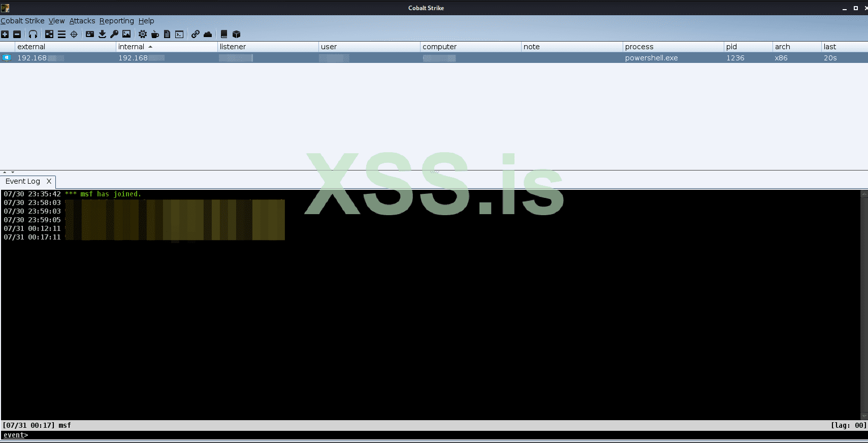Show downloaded files with the download icon
This screenshot has height=443, width=868.
102,34
